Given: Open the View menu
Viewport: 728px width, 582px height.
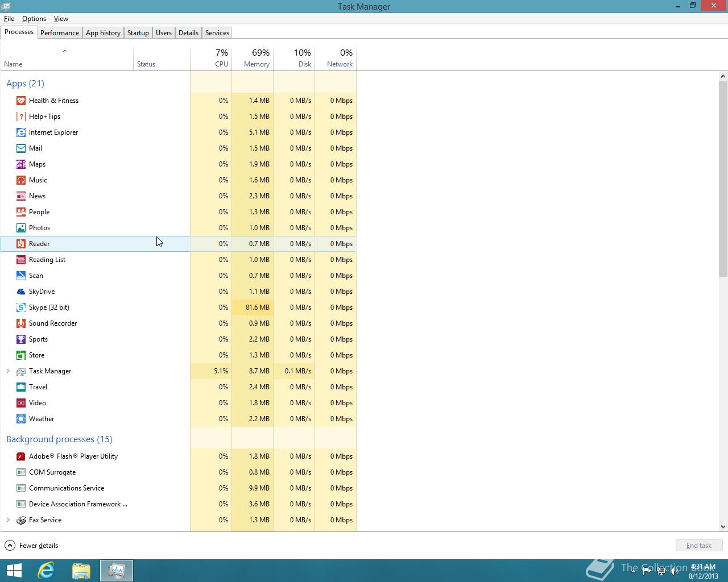Looking at the screenshot, I should tap(61, 19).
